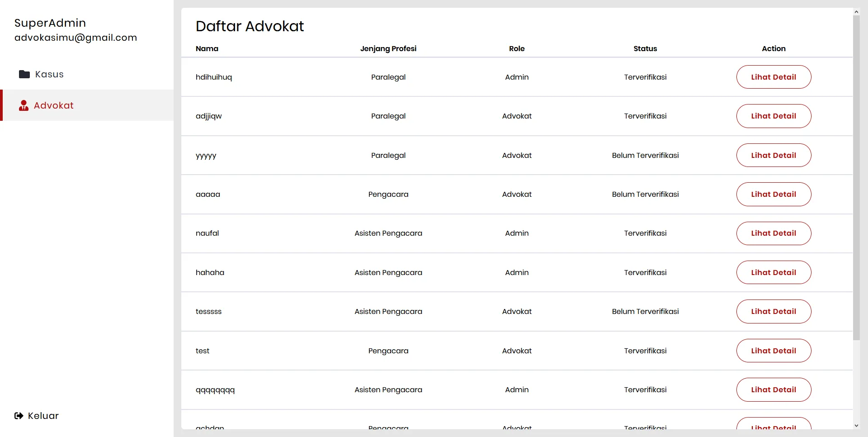Open the Kasus section in the sidebar
The height and width of the screenshot is (437, 868).
(49, 74)
